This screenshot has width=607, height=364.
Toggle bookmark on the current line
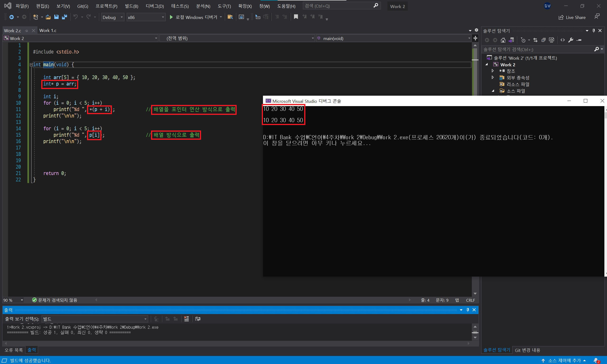296,17
